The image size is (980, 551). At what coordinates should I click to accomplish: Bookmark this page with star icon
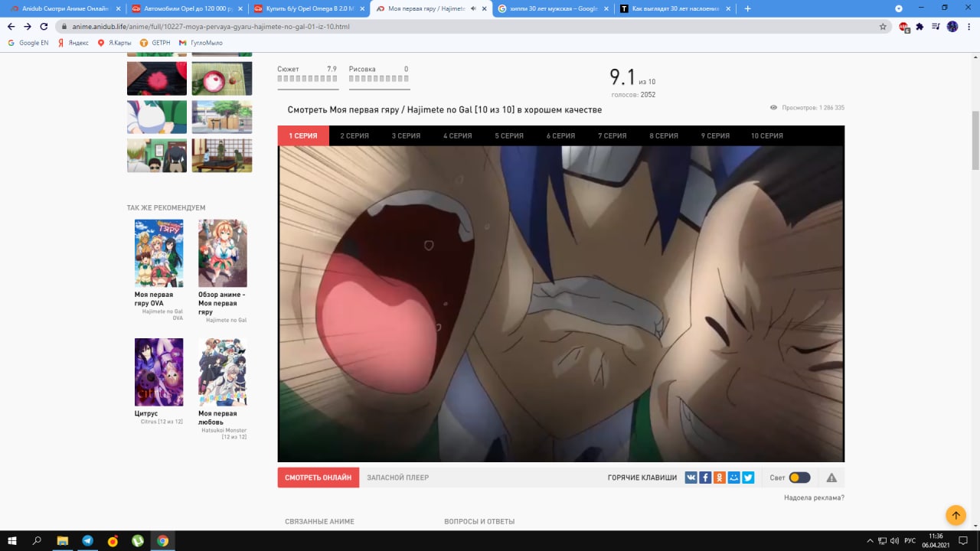pyautogui.click(x=883, y=26)
